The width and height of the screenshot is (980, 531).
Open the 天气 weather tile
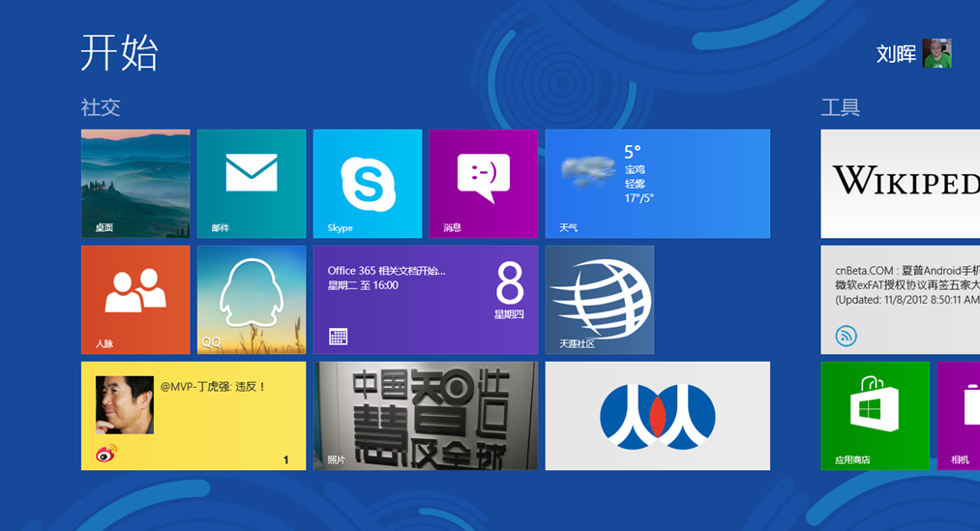pyautogui.click(x=658, y=184)
